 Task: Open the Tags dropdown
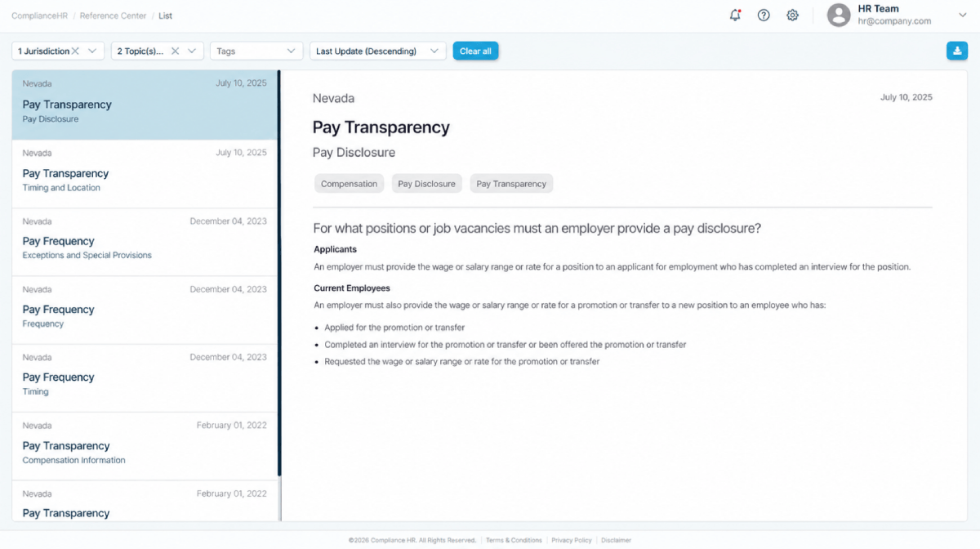click(x=256, y=51)
